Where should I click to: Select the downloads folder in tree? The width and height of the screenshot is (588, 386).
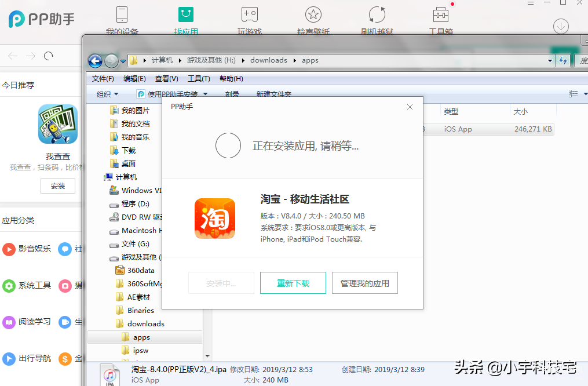(x=140, y=324)
